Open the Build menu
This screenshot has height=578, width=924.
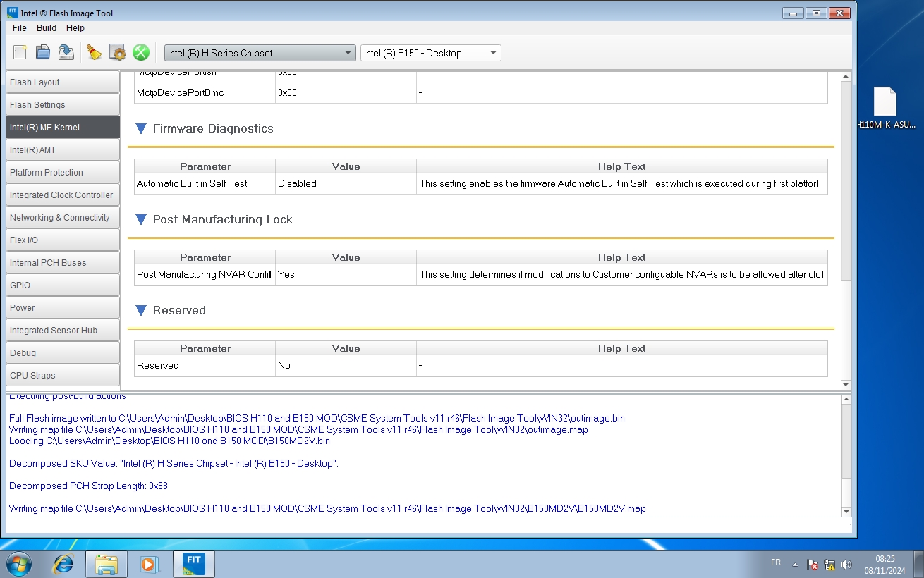(47, 28)
